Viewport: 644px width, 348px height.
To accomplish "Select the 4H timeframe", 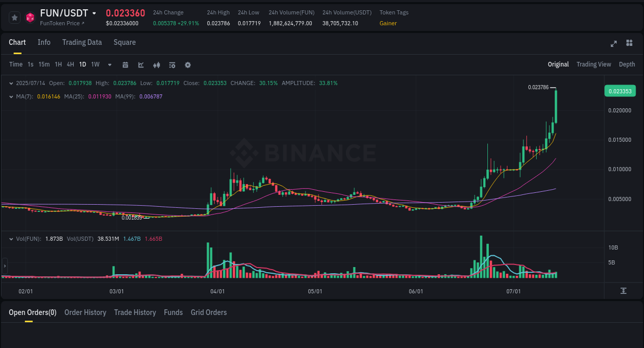I will (70, 64).
